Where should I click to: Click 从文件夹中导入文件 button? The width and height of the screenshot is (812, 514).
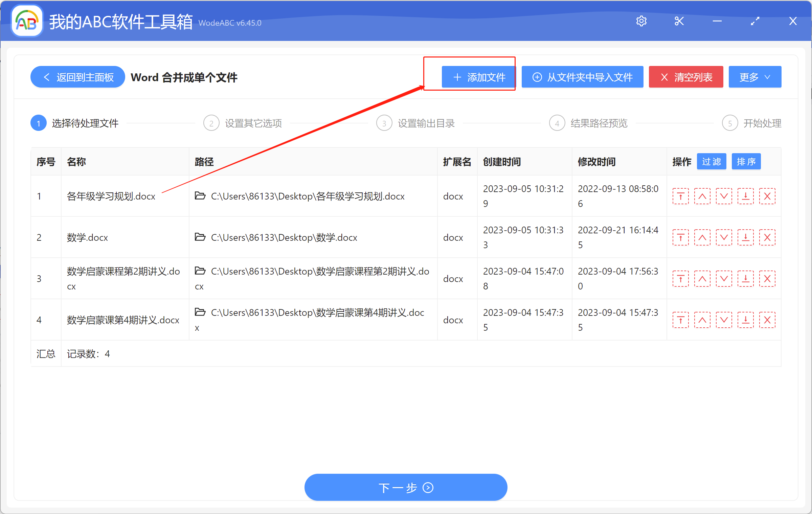point(582,77)
